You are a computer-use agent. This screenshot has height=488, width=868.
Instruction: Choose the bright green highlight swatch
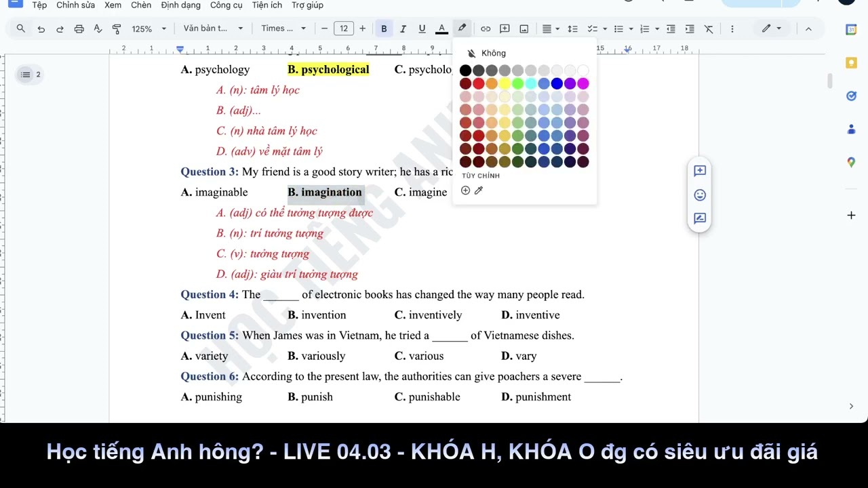click(x=517, y=83)
